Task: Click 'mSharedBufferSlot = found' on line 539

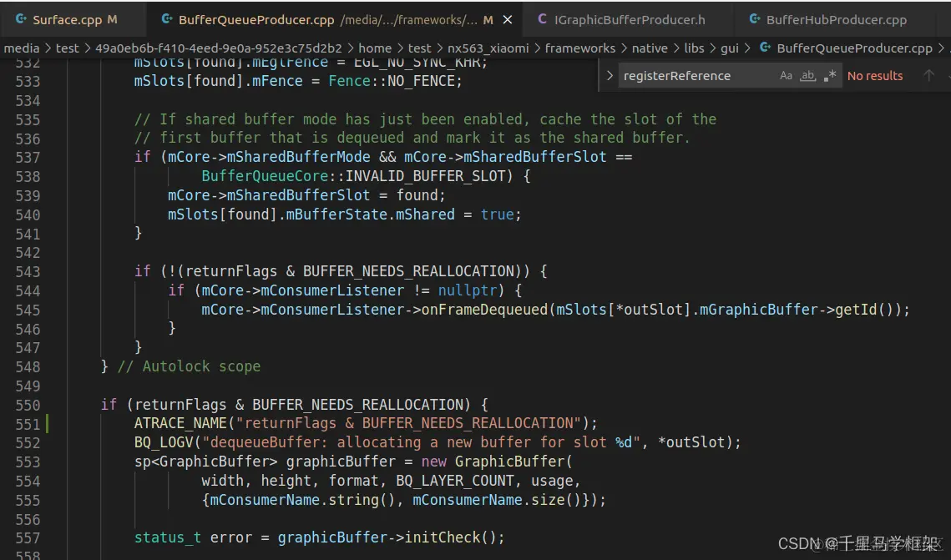Action: point(336,194)
